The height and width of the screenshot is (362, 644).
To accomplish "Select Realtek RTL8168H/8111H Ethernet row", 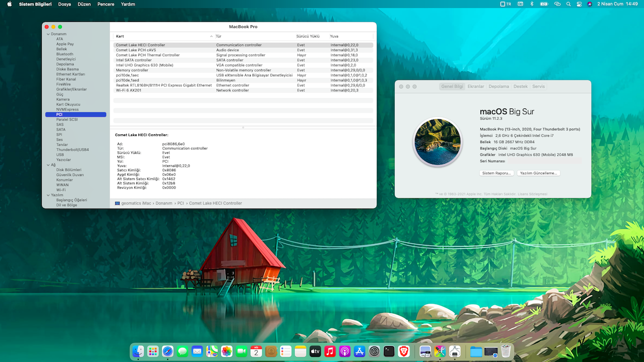I will pos(243,85).
